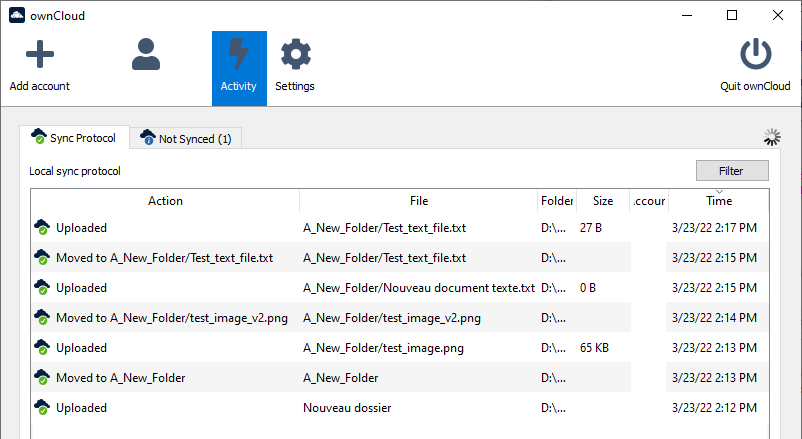Maximize the ownCloud window

point(732,15)
